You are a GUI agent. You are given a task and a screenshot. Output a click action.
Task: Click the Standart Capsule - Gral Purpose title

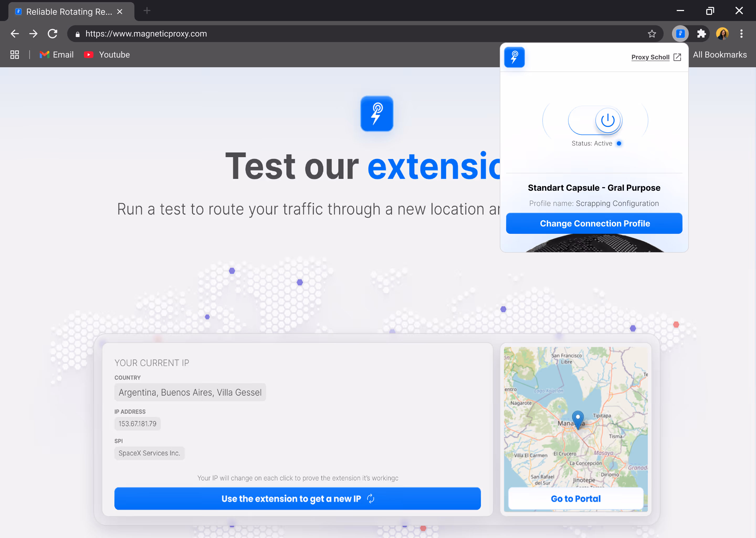594,188
